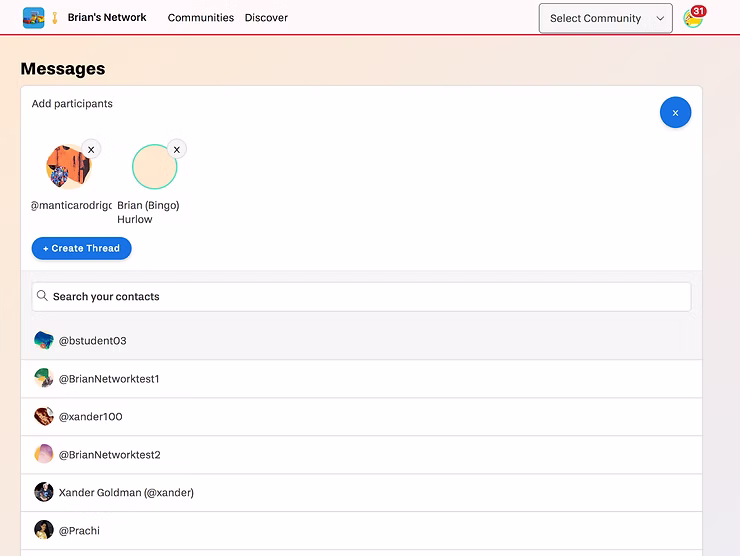Click the search magnifier icon
Viewport: 740px width, 556px height.
tap(42, 296)
